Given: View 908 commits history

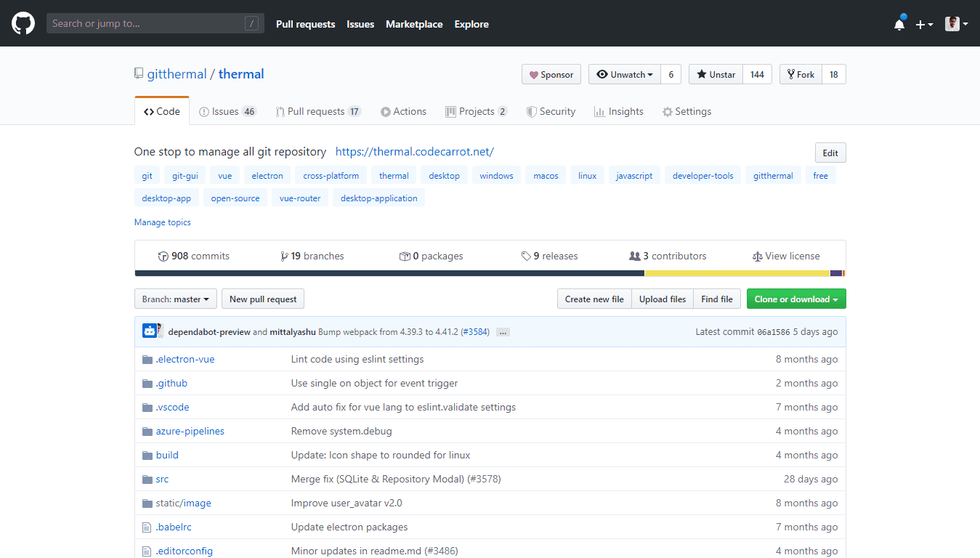Looking at the screenshot, I should pyautogui.click(x=194, y=256).
